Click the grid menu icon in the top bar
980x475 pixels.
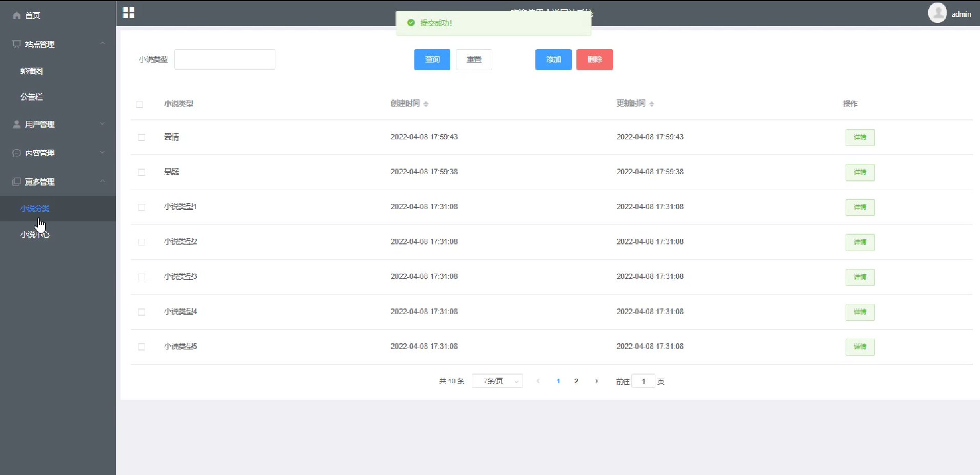pyautogui.click(x=129, y=13)
